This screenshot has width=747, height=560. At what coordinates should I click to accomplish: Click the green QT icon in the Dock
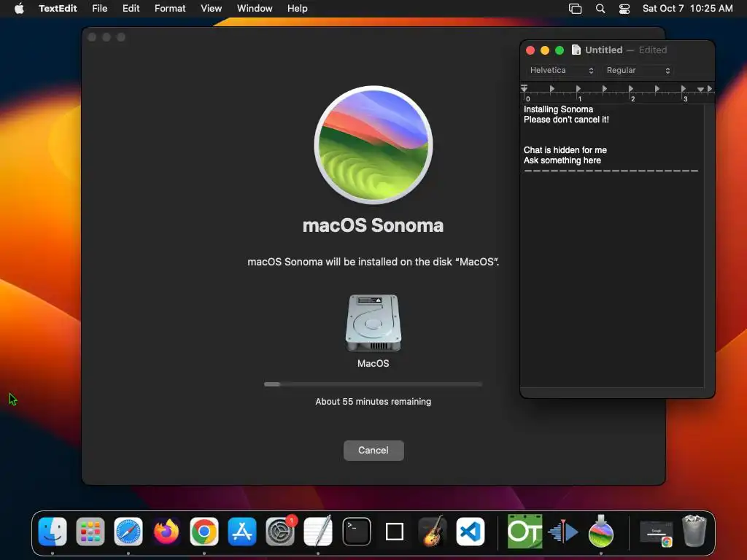click(525, 532)
